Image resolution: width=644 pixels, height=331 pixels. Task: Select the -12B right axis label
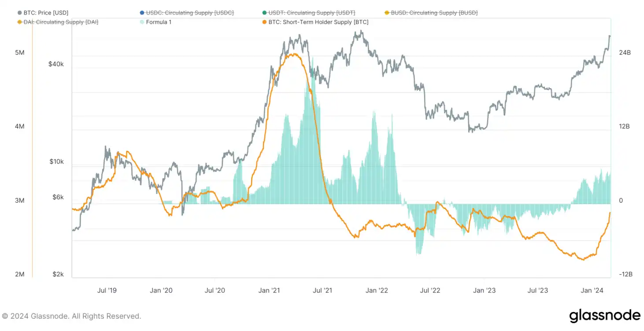click(x=625, y=274)
